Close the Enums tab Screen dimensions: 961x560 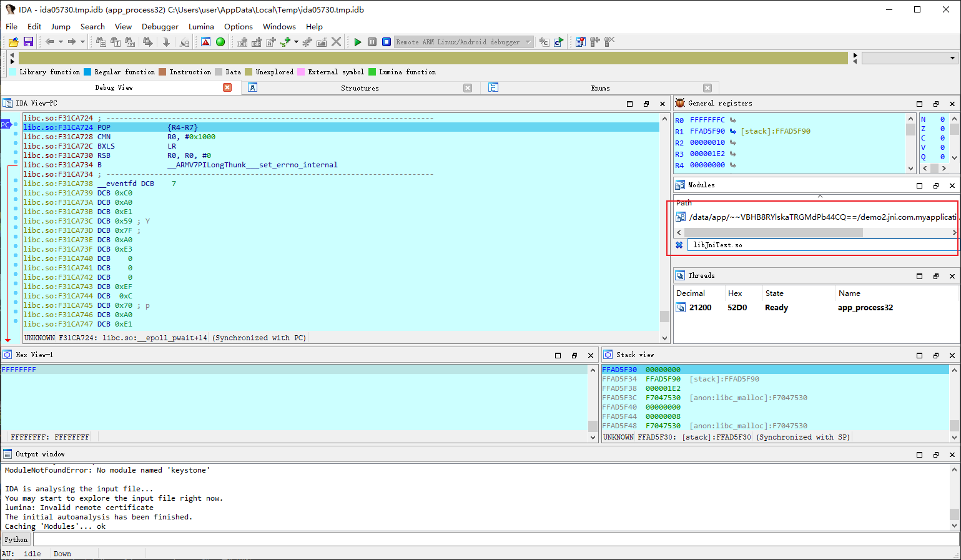(707, 88)
